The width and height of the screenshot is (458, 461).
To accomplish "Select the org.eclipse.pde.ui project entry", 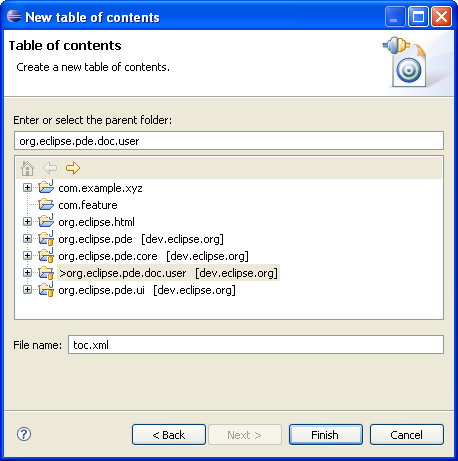I will pyautogui.click(x=147, y=290).
